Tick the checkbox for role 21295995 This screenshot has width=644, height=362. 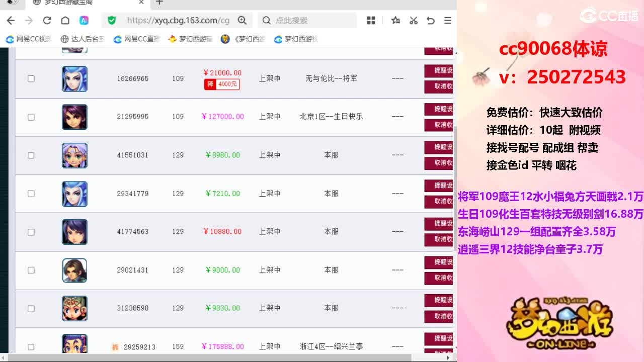pos(31,117)
